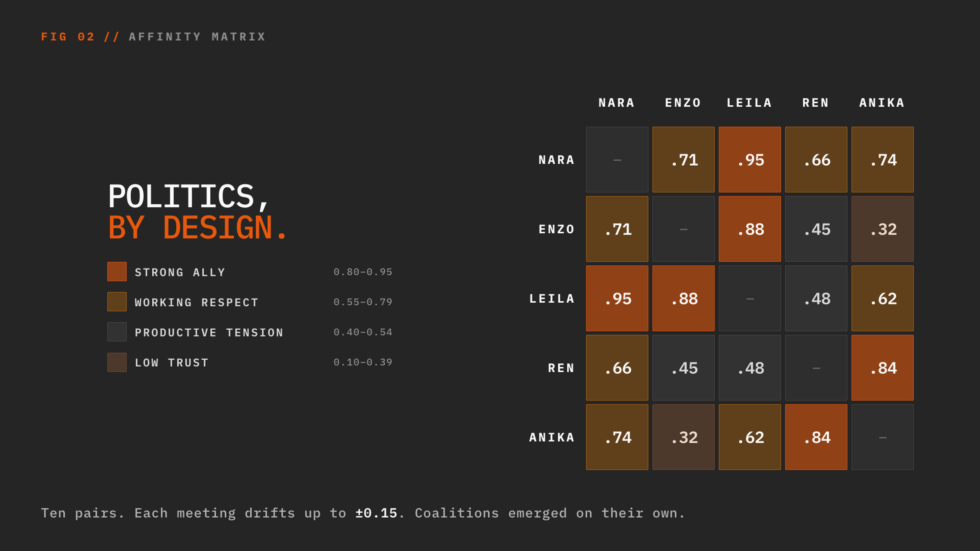Click the NARA-NARA diagonal dash cell

(617, 159)
